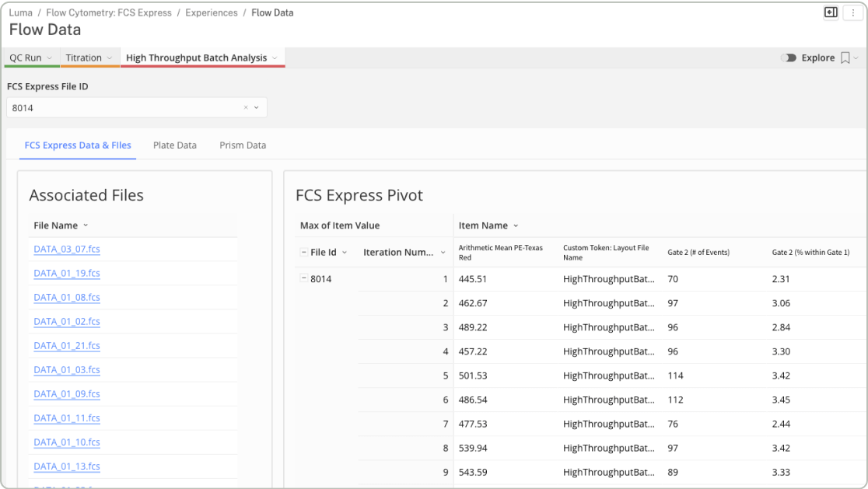
Task: Go to Experiences in the breadcrumb
Action: point(212,13)
